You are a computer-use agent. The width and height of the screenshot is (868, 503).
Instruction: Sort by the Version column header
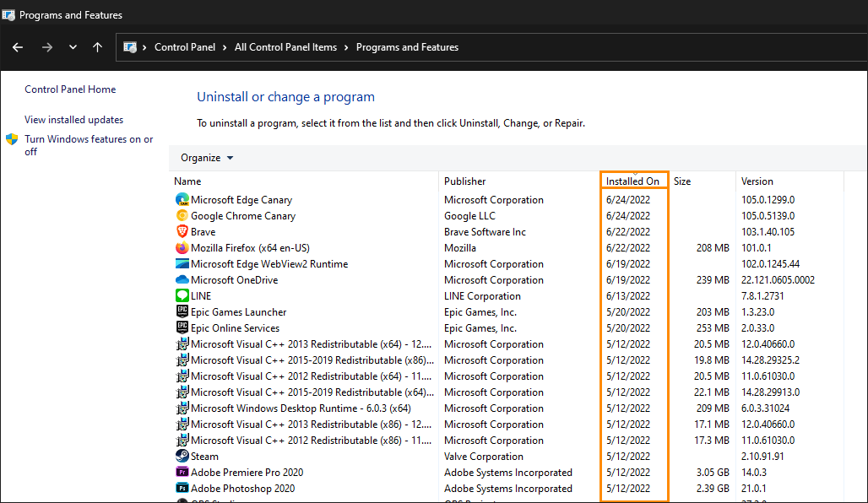coord(757,181)
